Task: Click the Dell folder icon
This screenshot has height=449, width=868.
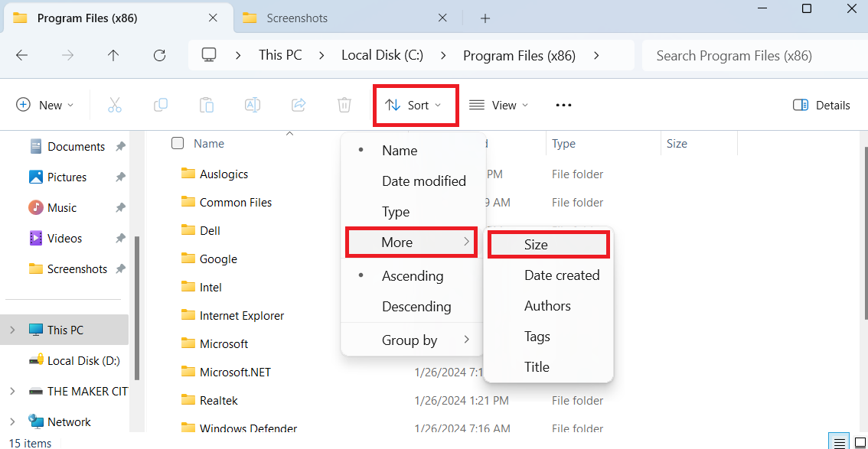Action: (188, 230)
